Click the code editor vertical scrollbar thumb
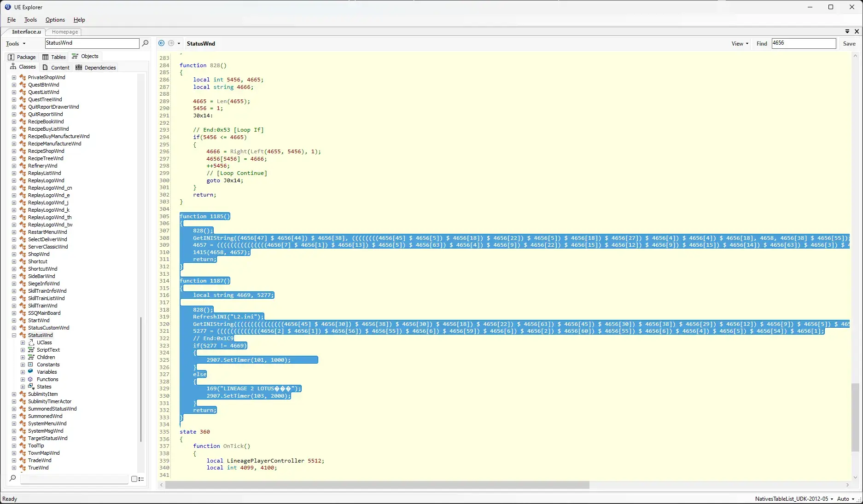863x504 pixels. coord(855,417)
